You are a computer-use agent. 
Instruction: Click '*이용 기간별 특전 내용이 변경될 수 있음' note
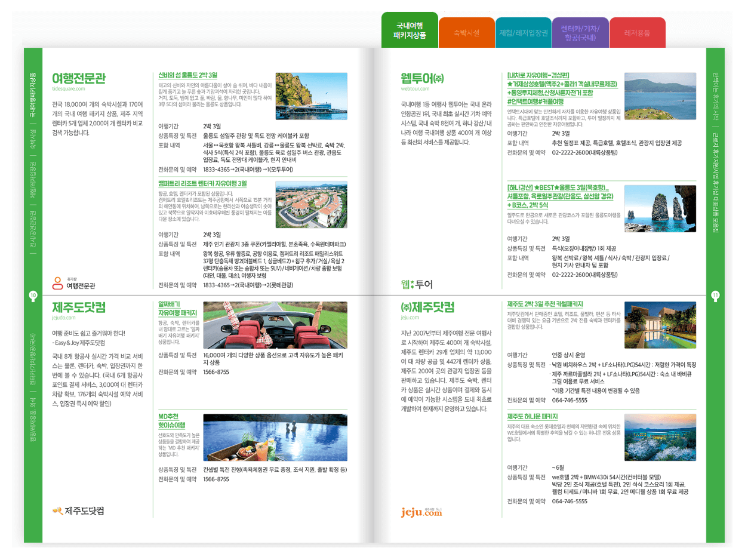click(596, 390)
